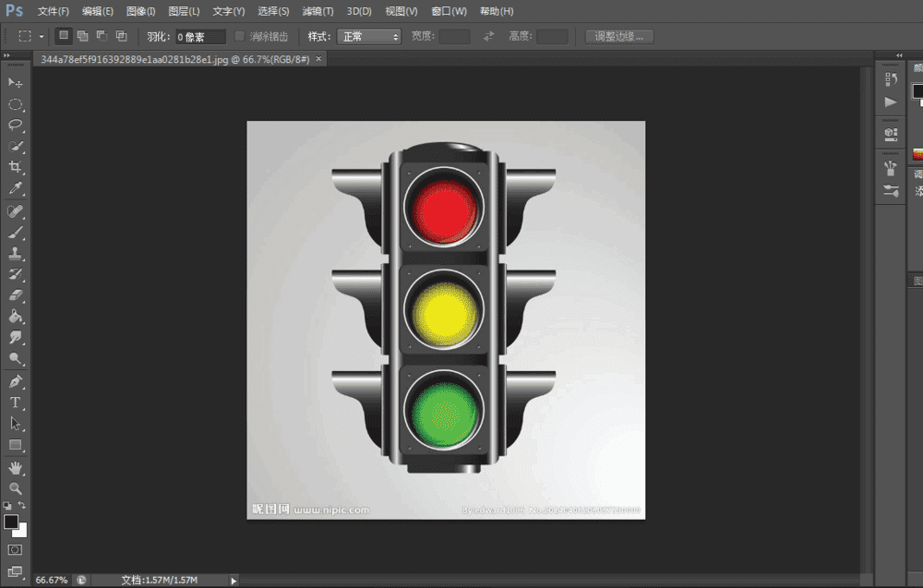Open the Brush Presets panel icon
The width and height of the screenshot is (923, 588).
point(891,191)
